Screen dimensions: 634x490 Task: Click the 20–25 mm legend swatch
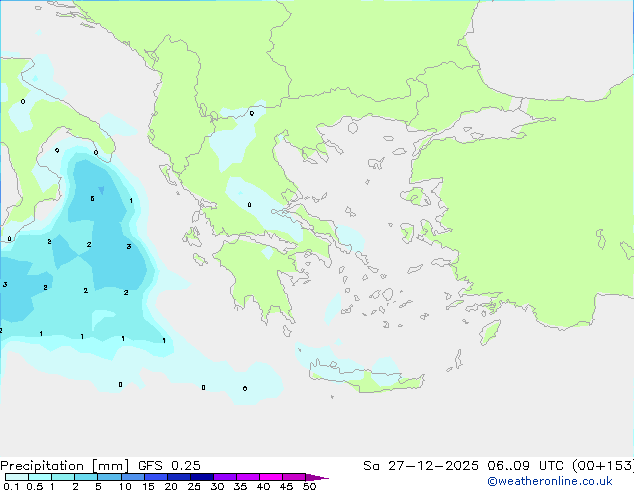click(179, 477)
